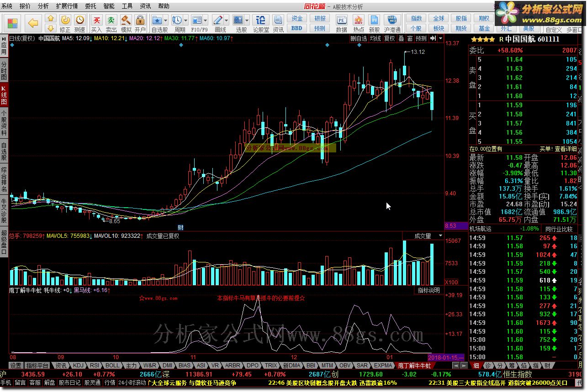Screen dimensions: 587x392
Task: Click the 卖出 sell icon
Action: pyautogui.click(x=111, y=20)
